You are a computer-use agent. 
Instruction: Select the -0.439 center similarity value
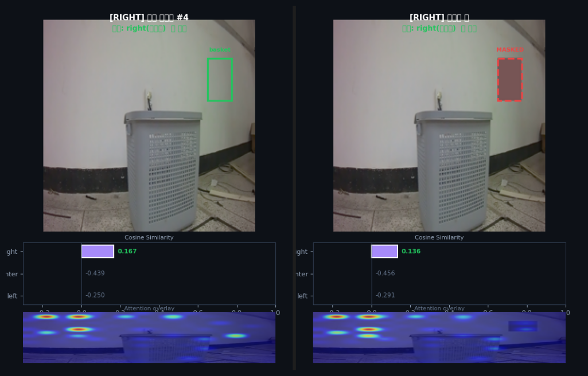[x=95, y=273]
